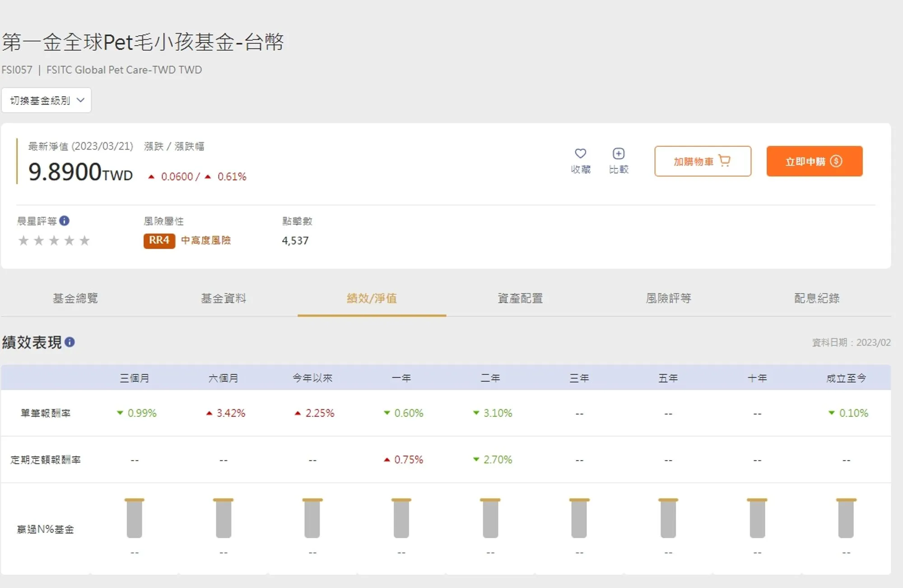The height and width of the screenshot is (588, 903).
Task: Click the 一年 percentile bar
Action: (401, 518)
